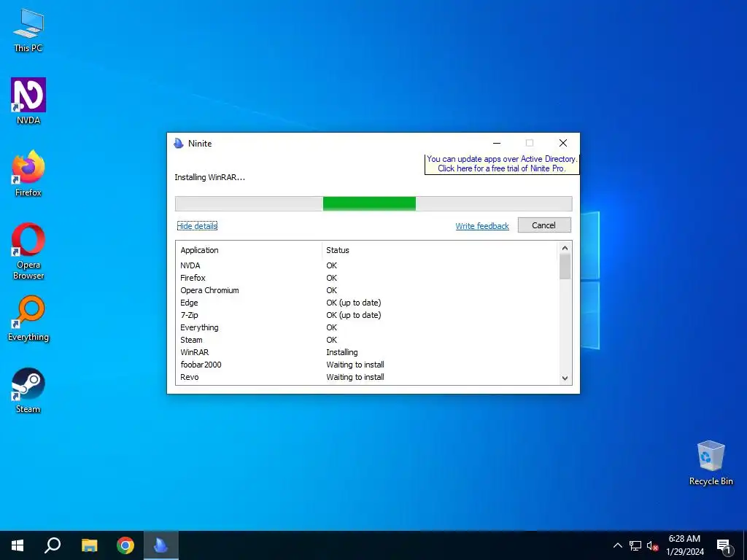The width and height of the screenshot is (747, 560).
Task: Open the clock showing 6:28 AM
Action: [x=684, y=545]
